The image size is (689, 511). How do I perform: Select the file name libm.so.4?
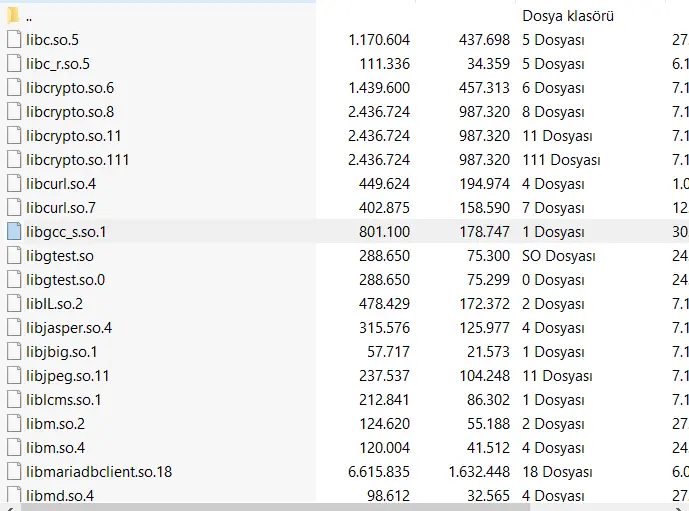[55, 448]
